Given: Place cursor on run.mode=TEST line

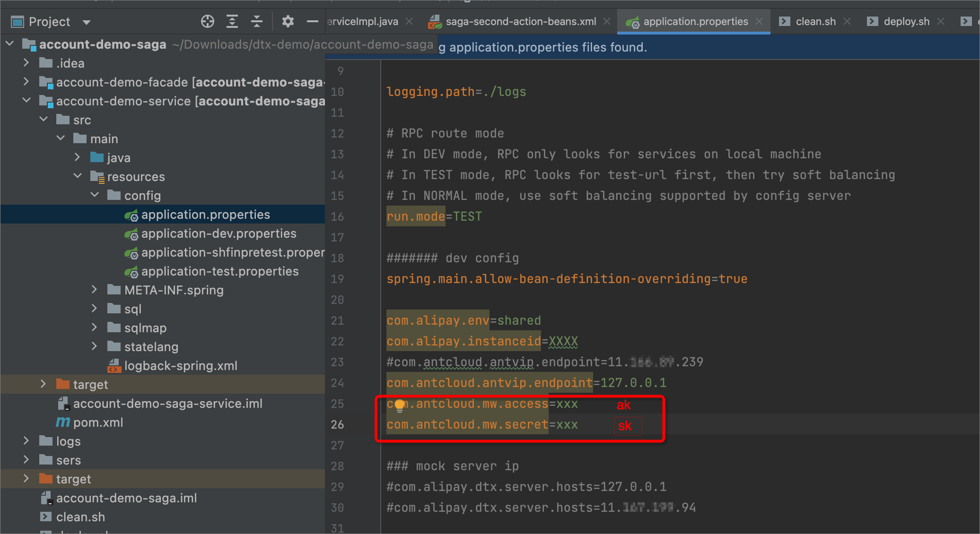Looking at the screenshot, I should tap(434, 216).
